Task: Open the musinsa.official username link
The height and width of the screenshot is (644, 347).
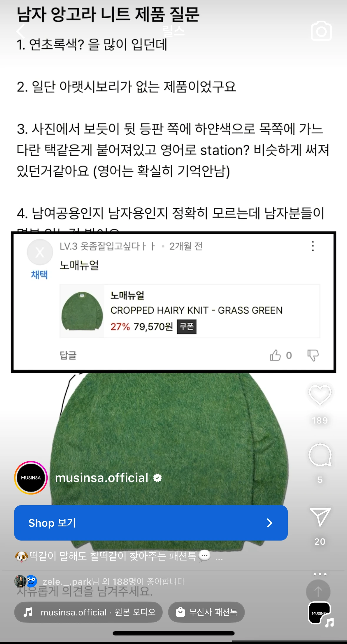Action: pos(102,478)
